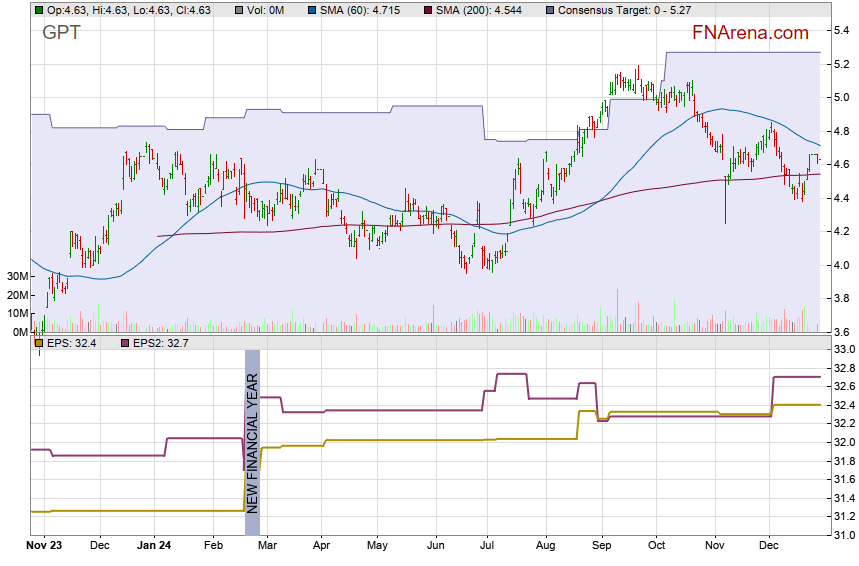Click the 5.4 price axis label

coord(843,30)
